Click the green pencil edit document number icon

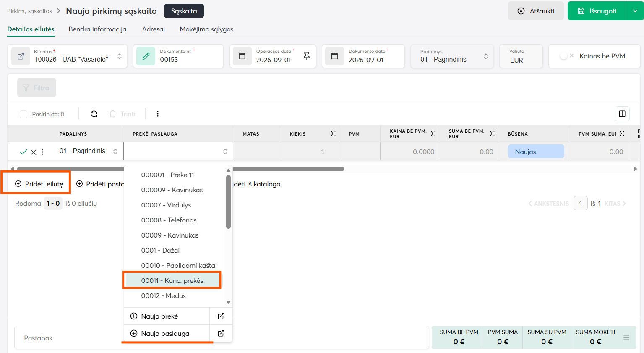point(146,56)
